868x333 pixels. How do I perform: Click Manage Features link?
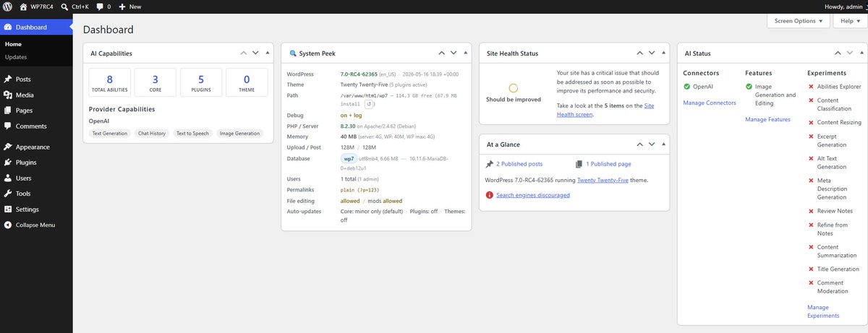[767, 119]
